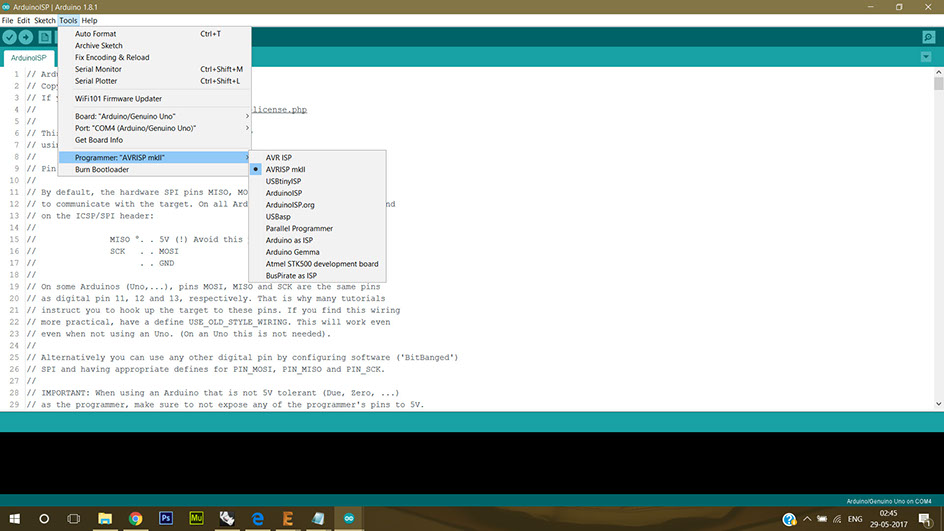Click line number 25 in the gutter
The width and height of the screenshot is (944, 531).
point(14,357)
